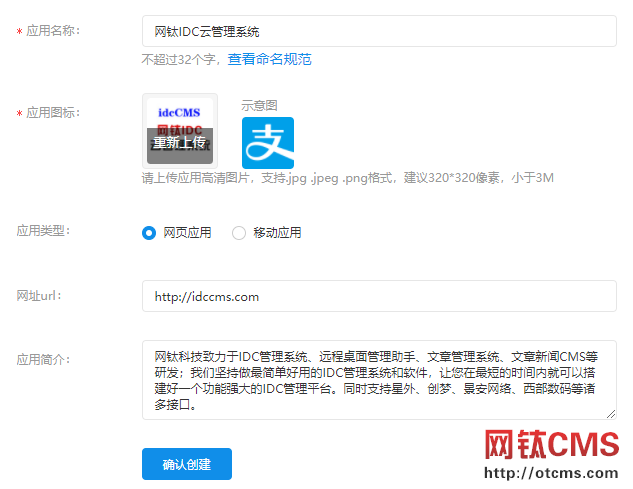Click the 网址url field label

[41, 296]
